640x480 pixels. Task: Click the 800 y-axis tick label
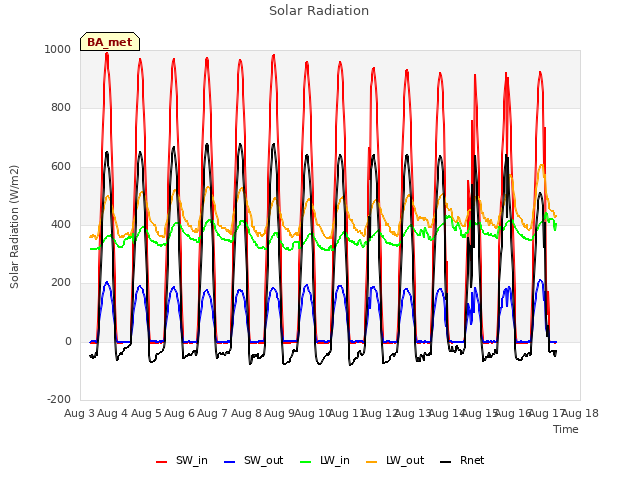point(61,108)
